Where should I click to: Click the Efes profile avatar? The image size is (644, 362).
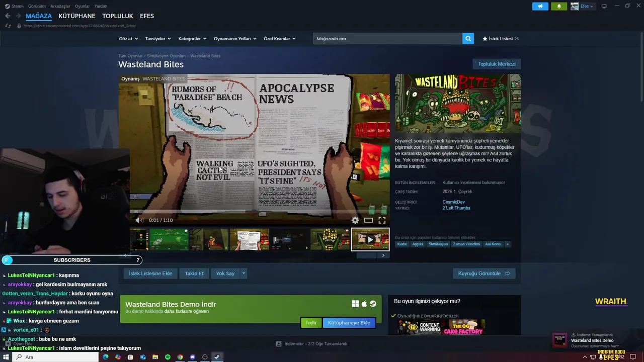[x=575, y=6]
